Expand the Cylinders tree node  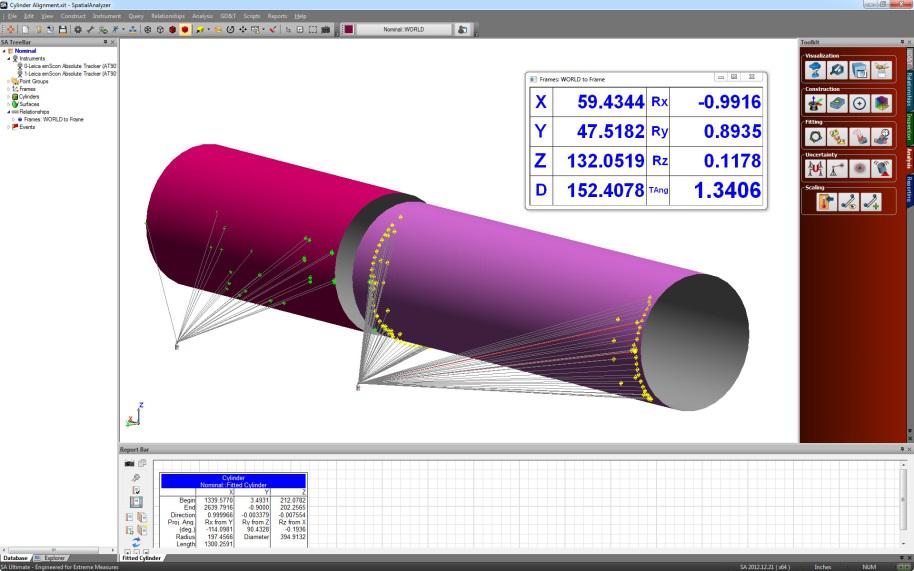pos(9,96)
